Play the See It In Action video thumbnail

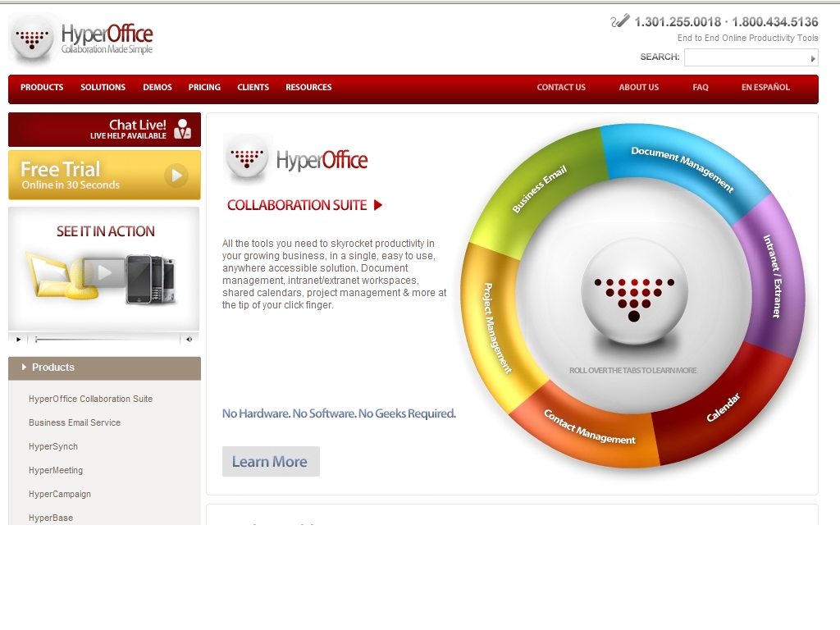[x=104, y=274]
